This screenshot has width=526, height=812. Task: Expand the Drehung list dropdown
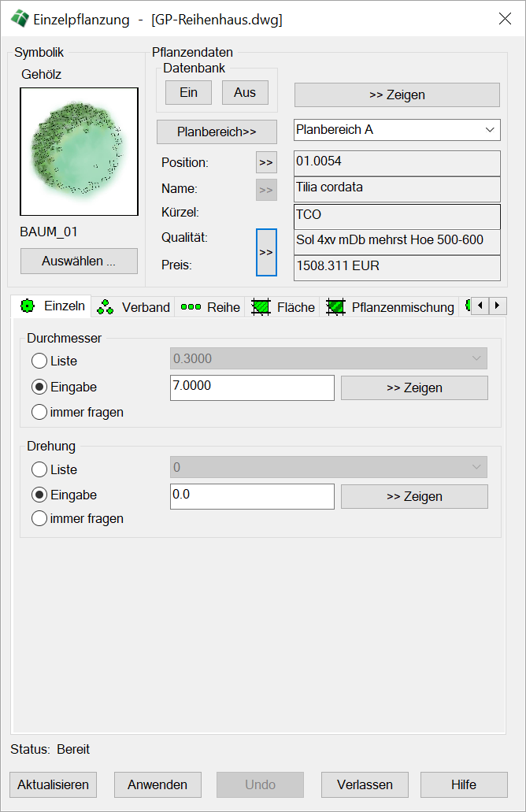(328, 468)
